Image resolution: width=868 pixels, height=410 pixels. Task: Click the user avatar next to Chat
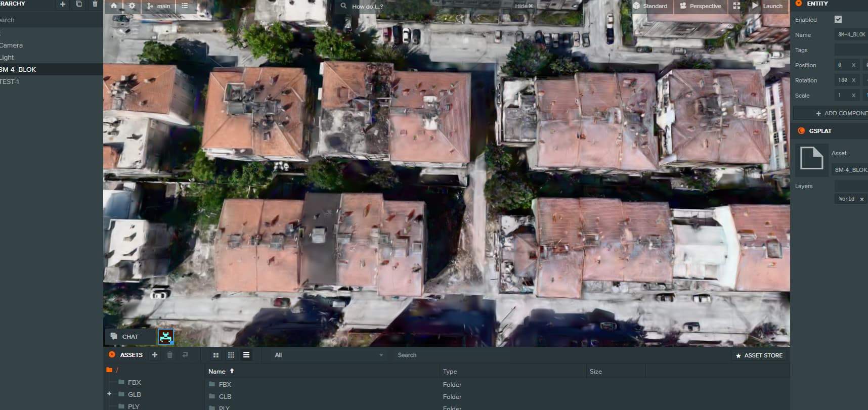[166, 337]
